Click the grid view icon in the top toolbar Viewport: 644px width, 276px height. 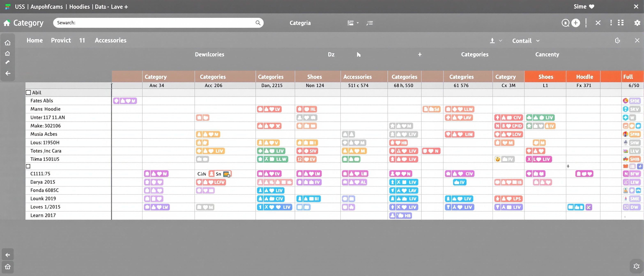coord(621,23)
